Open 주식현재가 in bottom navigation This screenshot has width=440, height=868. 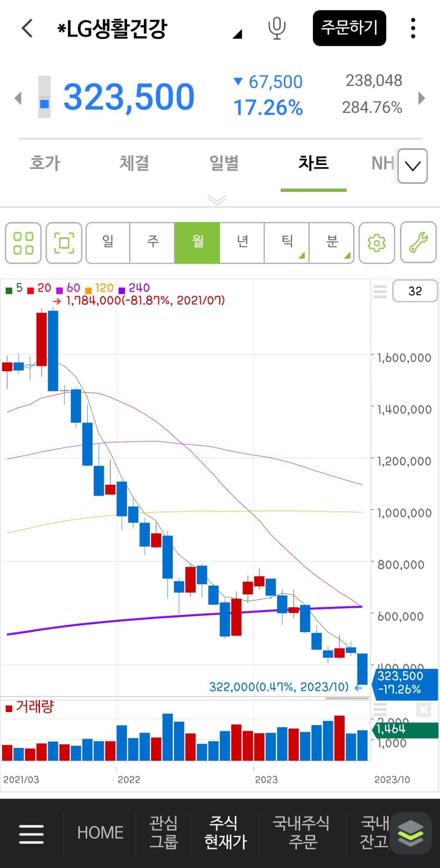(225, 832)
